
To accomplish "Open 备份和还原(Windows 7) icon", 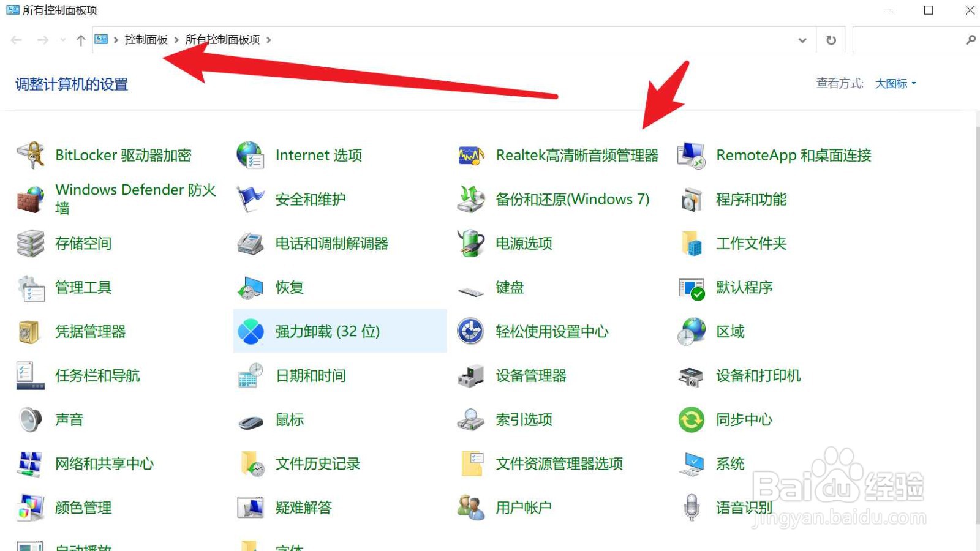I will tap(471, 199).
